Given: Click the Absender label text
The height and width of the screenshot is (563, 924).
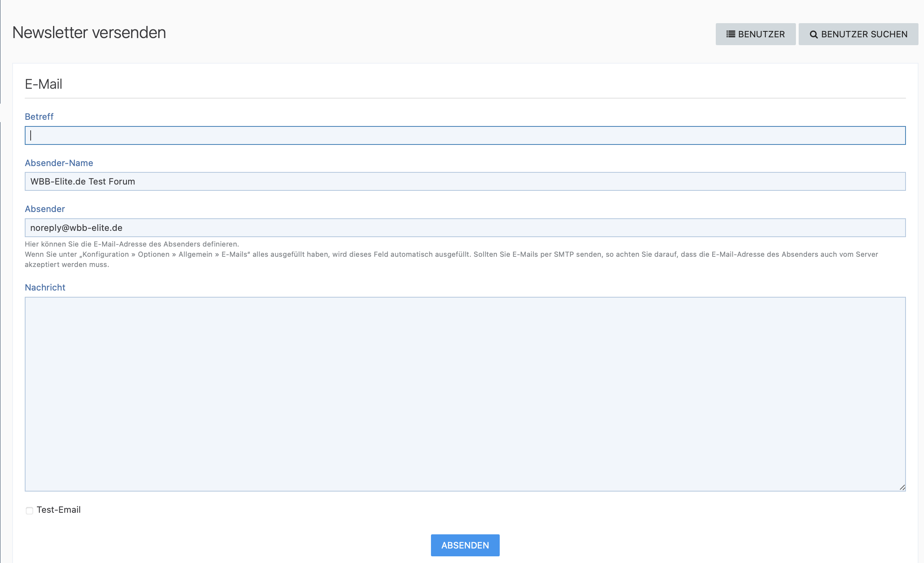Looking at the screenshot, I should (45, 209).
